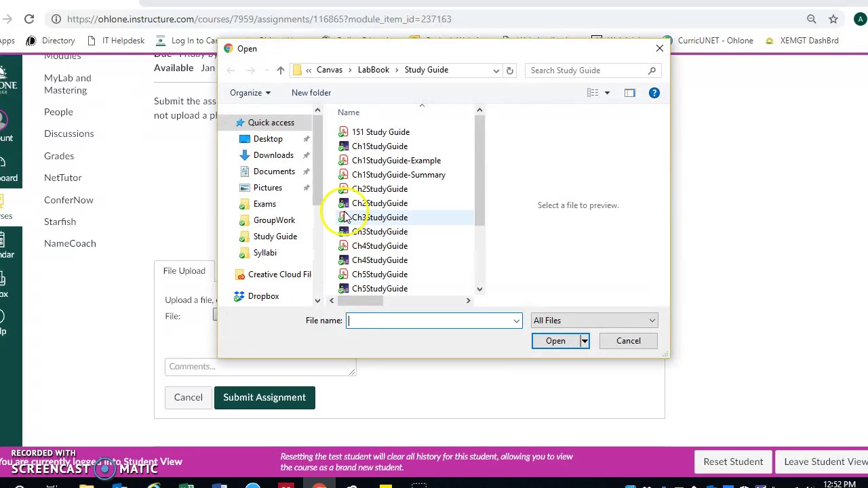Viewport: 868px width, 488px height.
Task: Click the horizontal scrollbar right arrow
Action: point(468,300)
